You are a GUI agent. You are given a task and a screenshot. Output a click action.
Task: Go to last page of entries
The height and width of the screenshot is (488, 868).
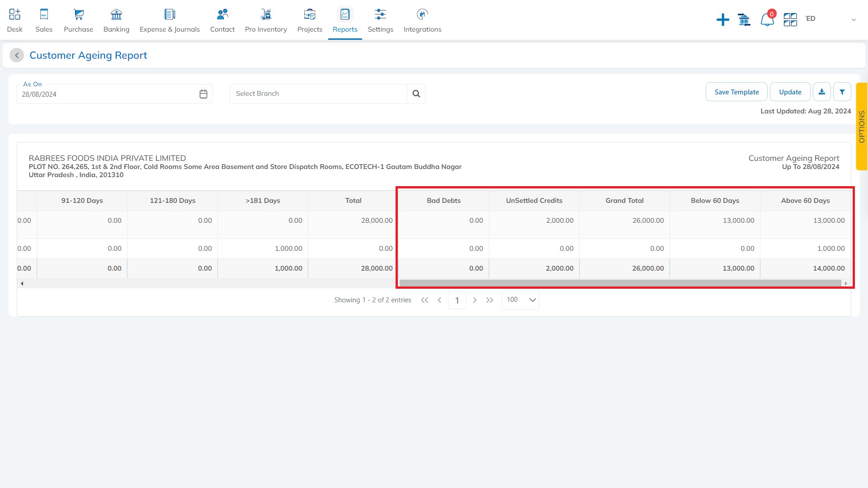coord(490,300)
